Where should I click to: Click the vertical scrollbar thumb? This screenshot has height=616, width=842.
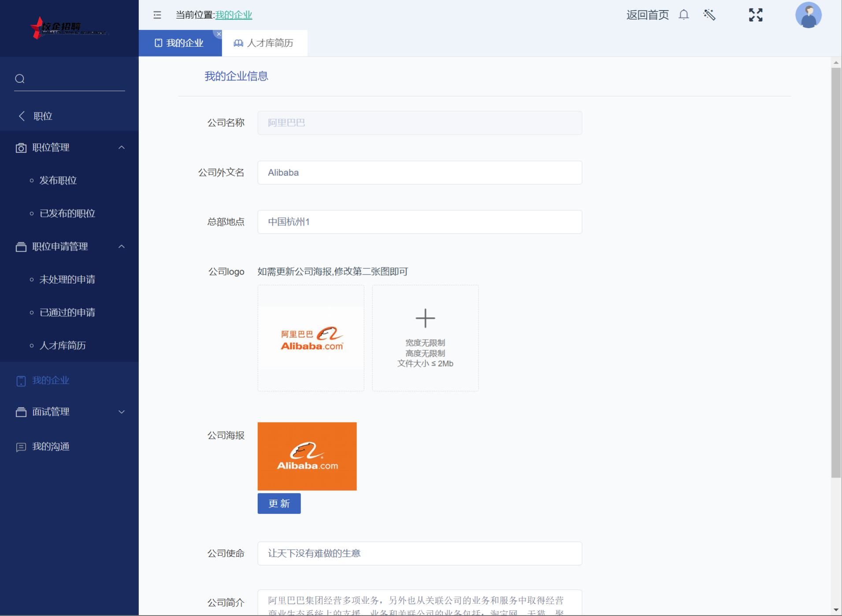click(836, 272)
